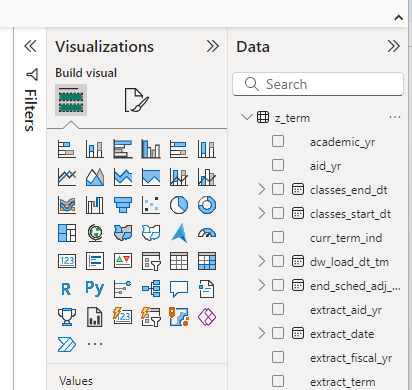The image size is (412, 390).
Task: Select the clustered column chart visual
Action: coord(151,149)
